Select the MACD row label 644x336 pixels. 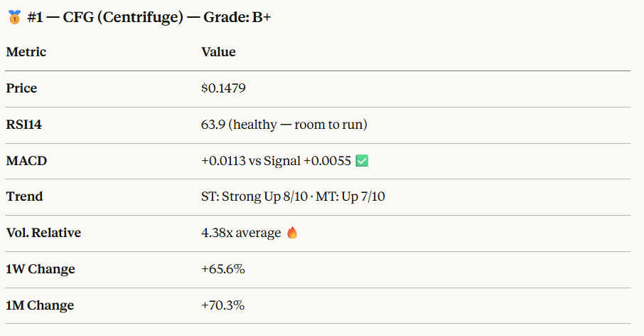26,161
